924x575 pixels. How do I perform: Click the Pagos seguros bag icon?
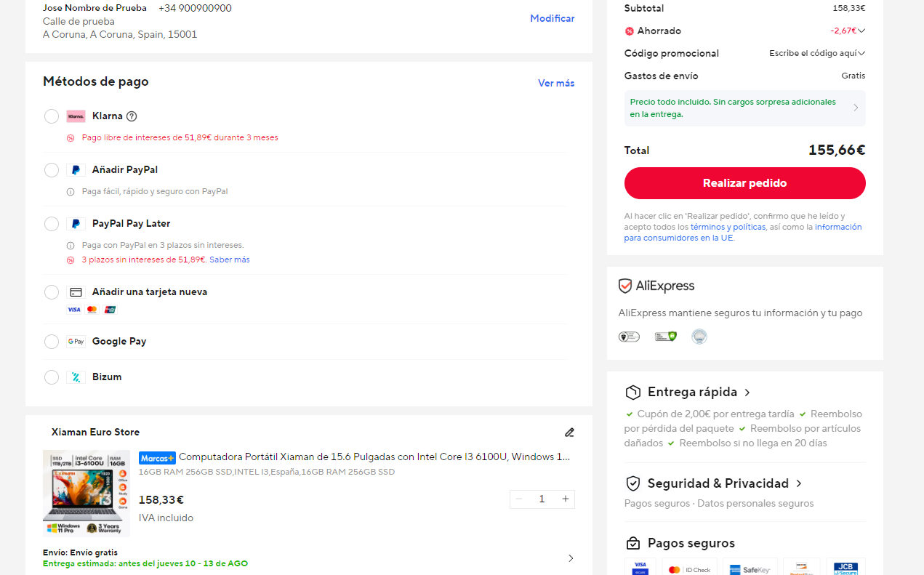[632, 544]
